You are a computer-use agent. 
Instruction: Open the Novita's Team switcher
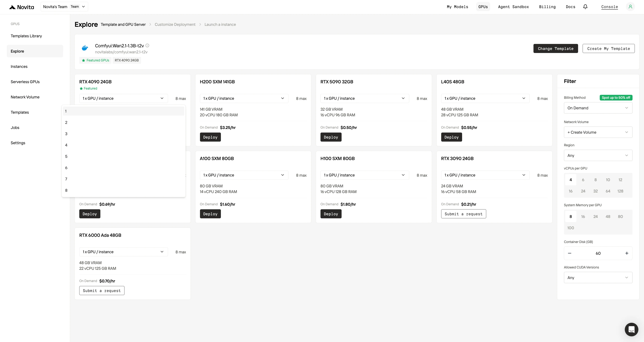click(64, 7)
